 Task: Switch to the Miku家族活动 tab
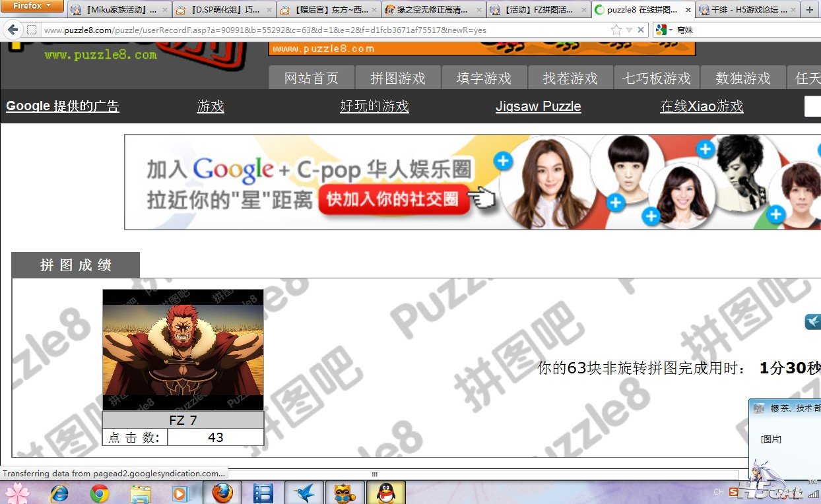click(x=119, y=10)
